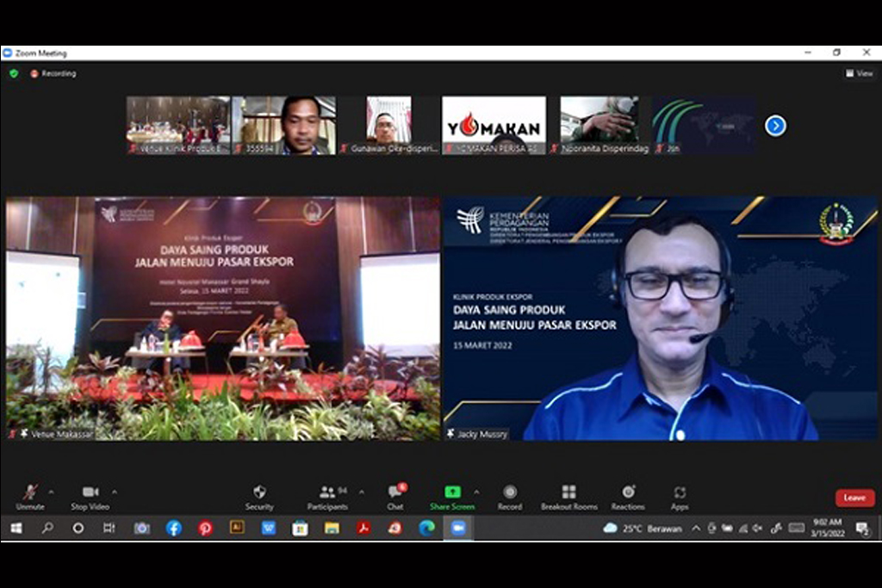Show next participants with blue arrow
Image resolution: width=882 pixels, height=588 pixels.
coord(775,126)
